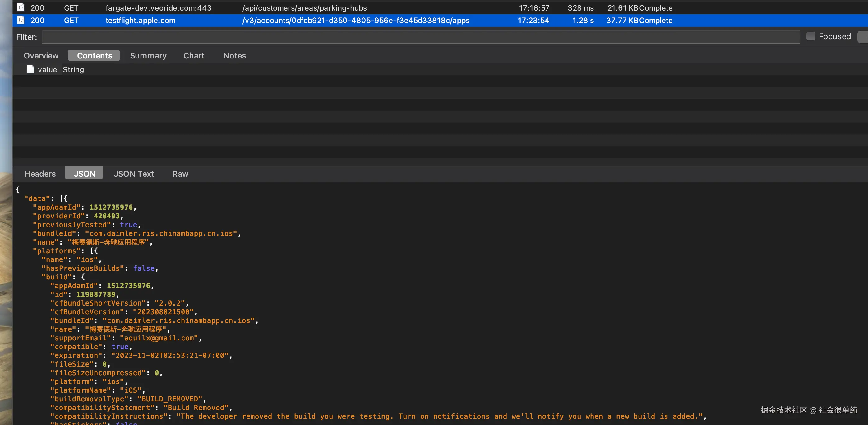Image resolution: width=868 pixels, height=425 pixels.
Task: Open the Summary tab
Action: [x=148, y=56]
